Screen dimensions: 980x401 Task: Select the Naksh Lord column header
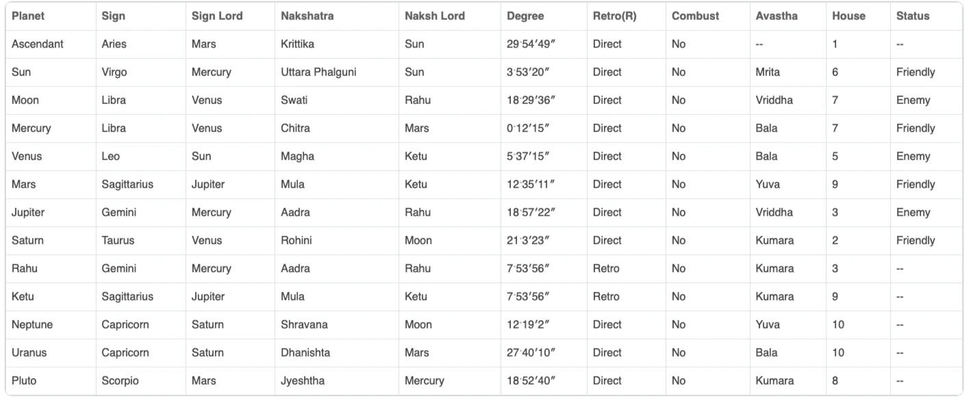(435, 16)
